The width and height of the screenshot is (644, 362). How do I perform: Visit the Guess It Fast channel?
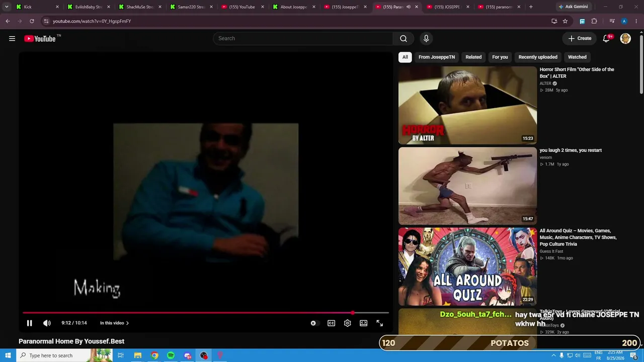[551, 251]
